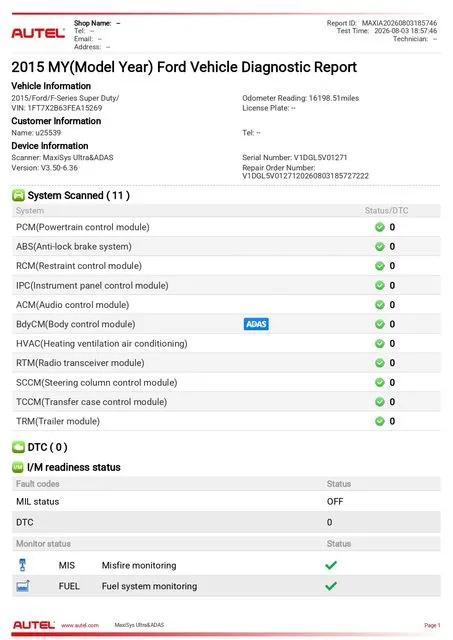Click the I/M readiness status icon
Screen dimensions: 453x640
tap(18, 467)
